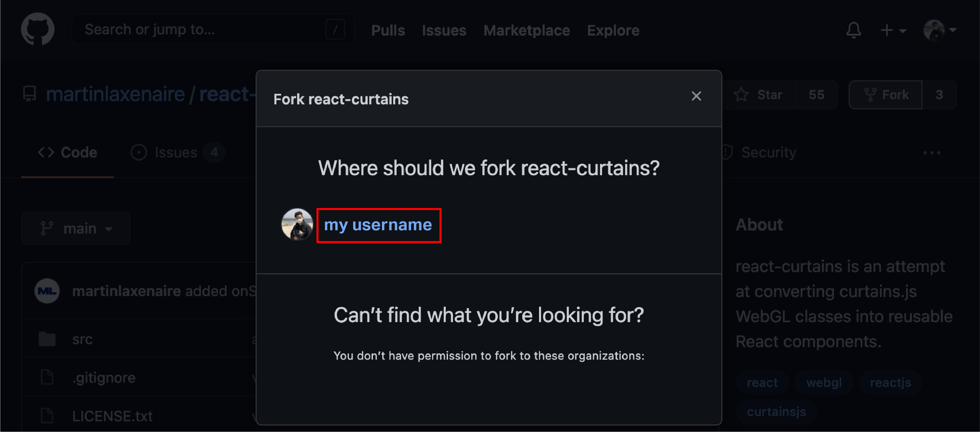The width and height of the screenshot is (980, 432).
Task: Select my username as fork destination
Action: 378,225
